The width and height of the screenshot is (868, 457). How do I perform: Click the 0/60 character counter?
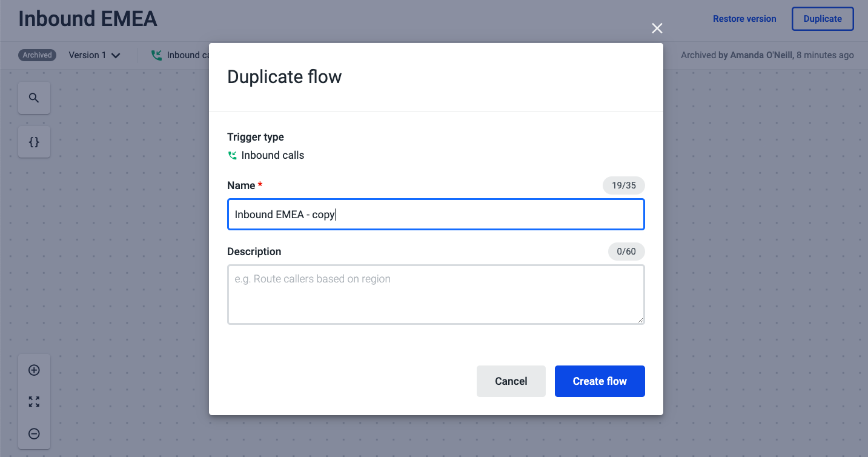pyautogui.click(x=626, y=252)
